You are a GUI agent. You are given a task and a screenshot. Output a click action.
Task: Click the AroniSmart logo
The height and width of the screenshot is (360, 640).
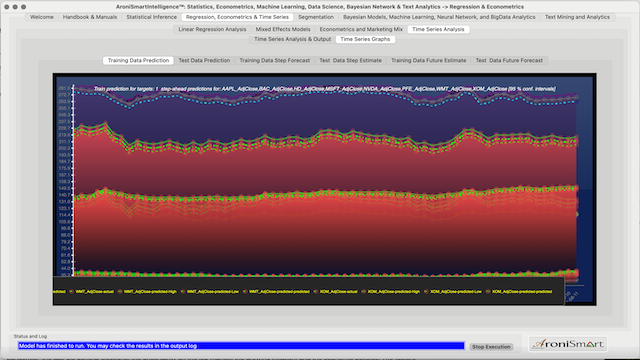click(568, 344)
